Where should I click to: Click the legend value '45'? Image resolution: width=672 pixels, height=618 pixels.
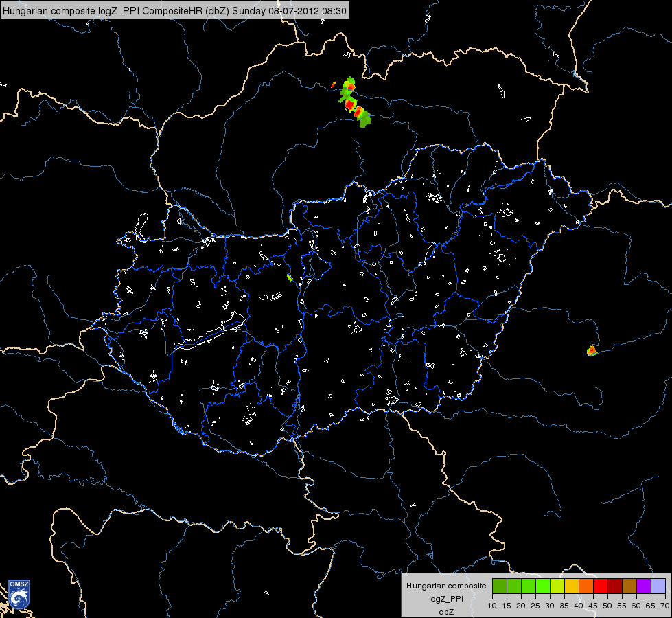click(x=593, y=606)
